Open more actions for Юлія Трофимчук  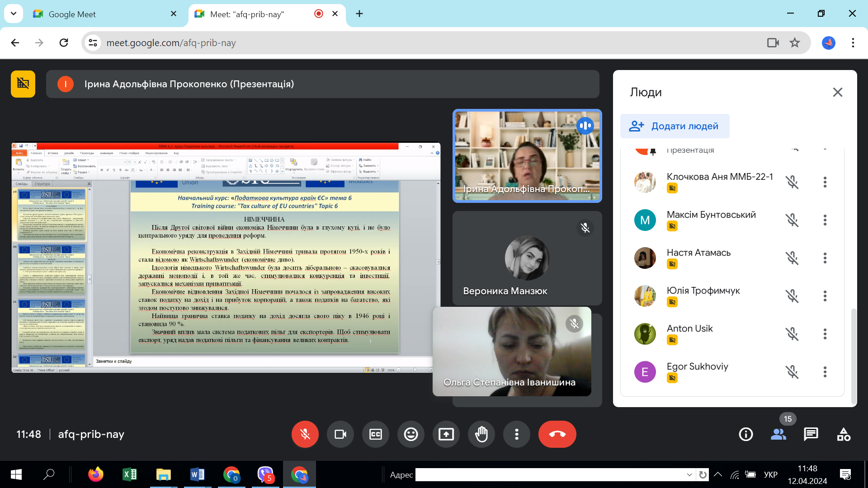(x=825, y=296)
